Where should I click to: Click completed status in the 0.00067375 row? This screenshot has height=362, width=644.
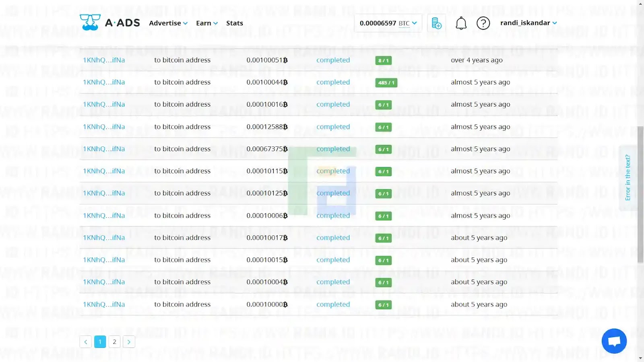pyautogui.click(x=333, y=149)
